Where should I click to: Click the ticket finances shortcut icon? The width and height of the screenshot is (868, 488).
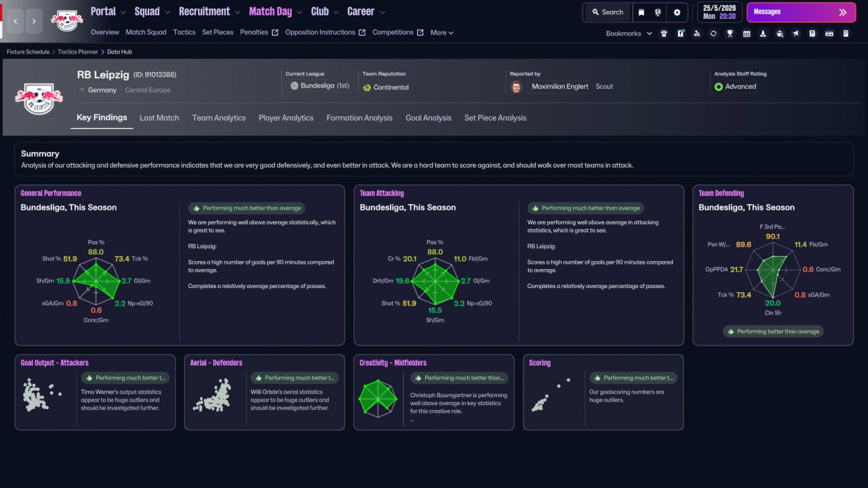tap(829, 33)
